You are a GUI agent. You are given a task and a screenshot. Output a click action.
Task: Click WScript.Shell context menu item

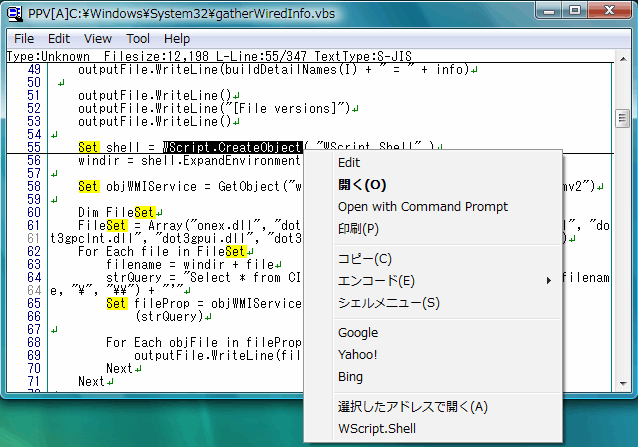coord(377,429)
